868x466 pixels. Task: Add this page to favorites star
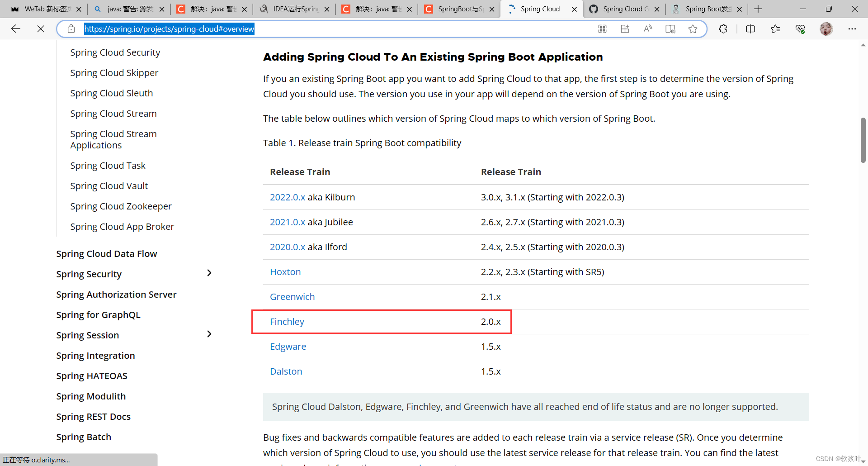(x=693, y=29)
